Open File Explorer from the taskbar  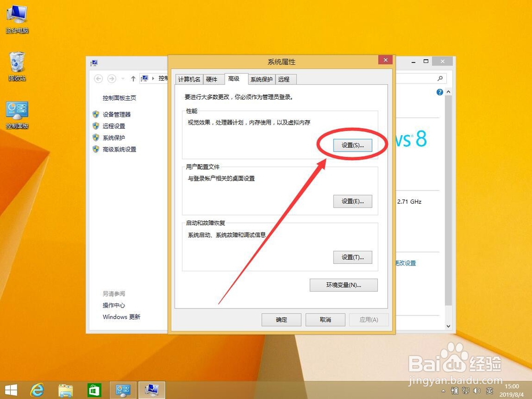pos(65,389)
